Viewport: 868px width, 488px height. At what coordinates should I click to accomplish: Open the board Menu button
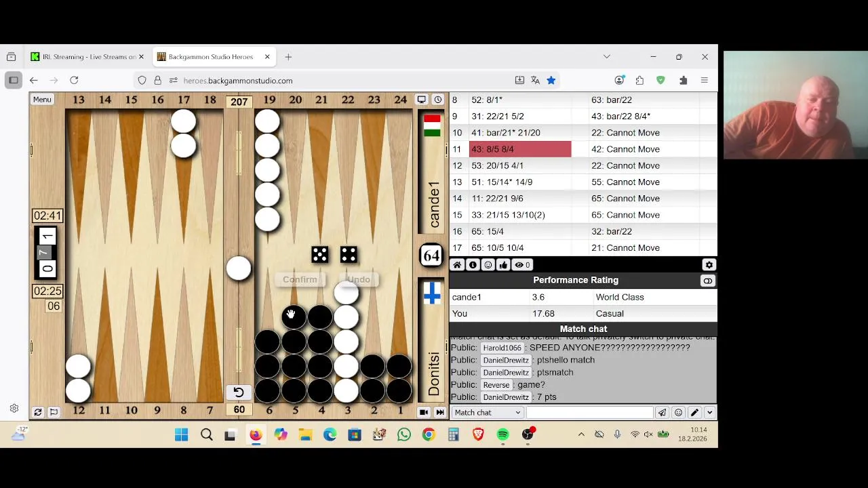(x=42, y=100)
